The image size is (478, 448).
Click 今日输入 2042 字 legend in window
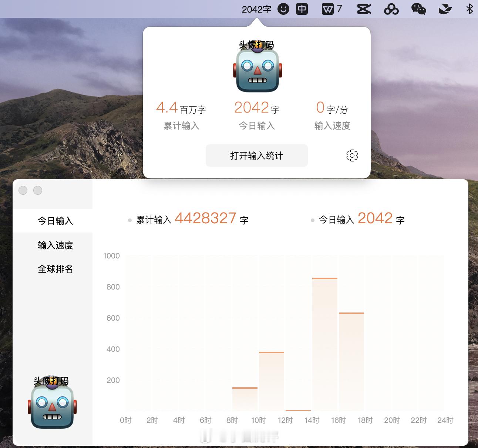tap(358, 219)
